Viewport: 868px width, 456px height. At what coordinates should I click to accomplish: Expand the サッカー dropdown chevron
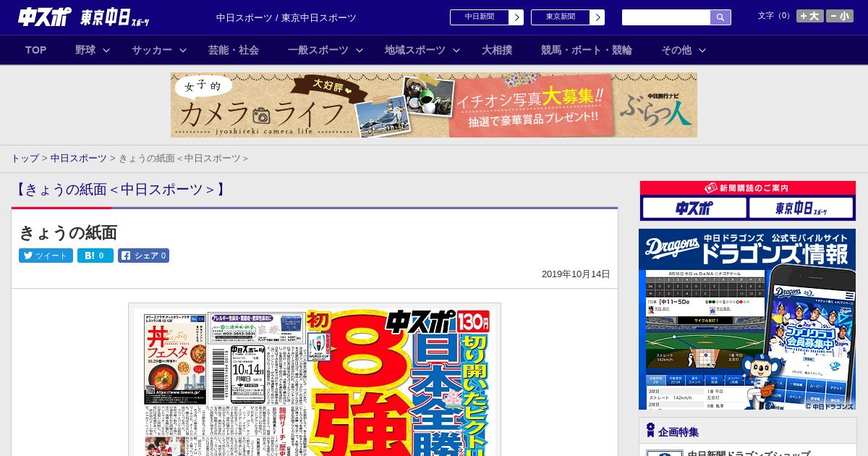[183, 50]
